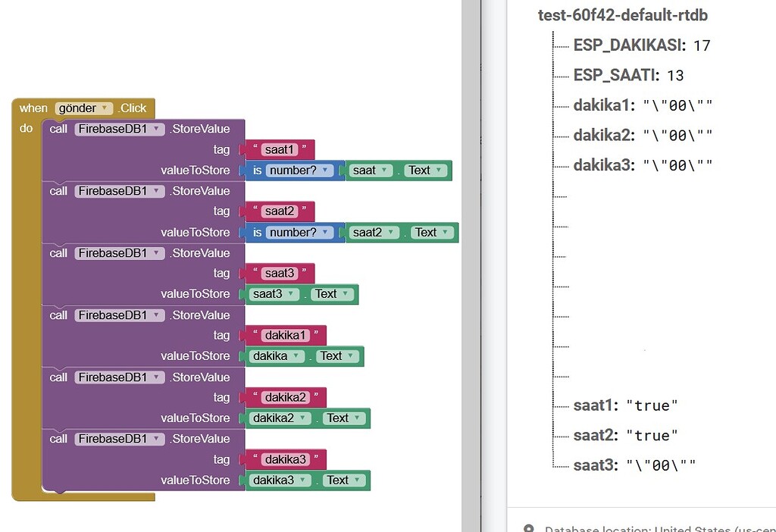Select the "saat1" tag text block
Image resolution: width=776 pixels, height=532 pixels.
(280, 150)
